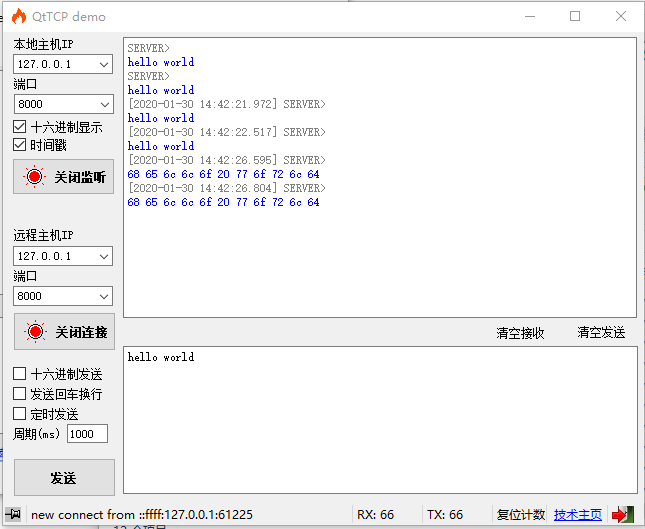The width and height of the screenshot is (645, 529).
Task: Click the 发送 button
Action: click(x=65, y=478)
